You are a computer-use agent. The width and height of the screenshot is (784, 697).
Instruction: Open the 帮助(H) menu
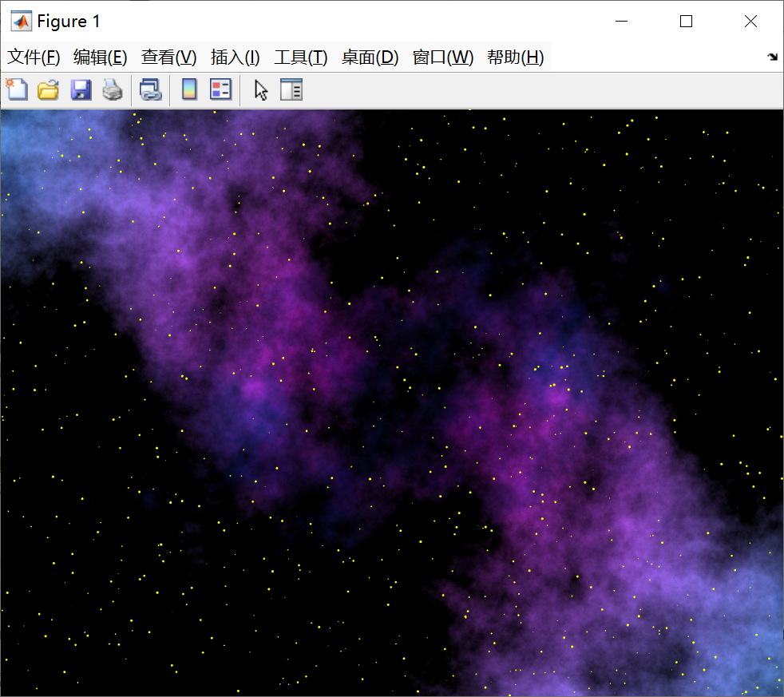pos(515,57)
